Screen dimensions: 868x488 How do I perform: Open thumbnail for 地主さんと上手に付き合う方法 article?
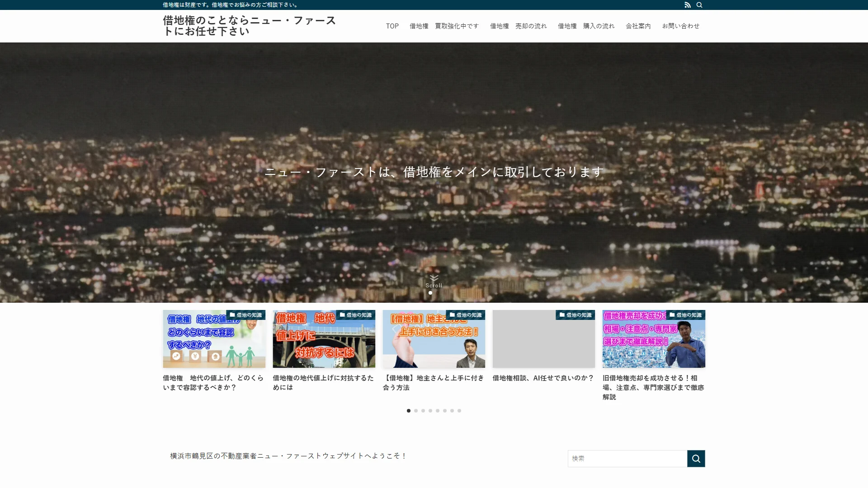tap(434, 339)
